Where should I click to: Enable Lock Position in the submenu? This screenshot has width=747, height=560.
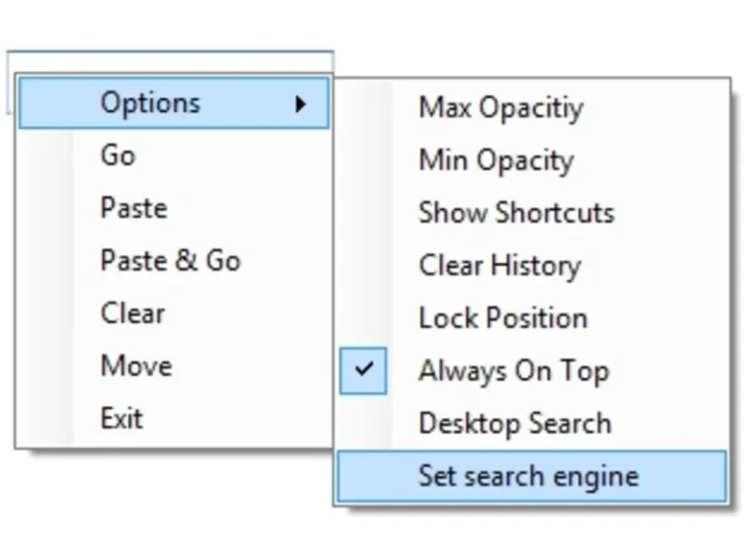(502, 317)
